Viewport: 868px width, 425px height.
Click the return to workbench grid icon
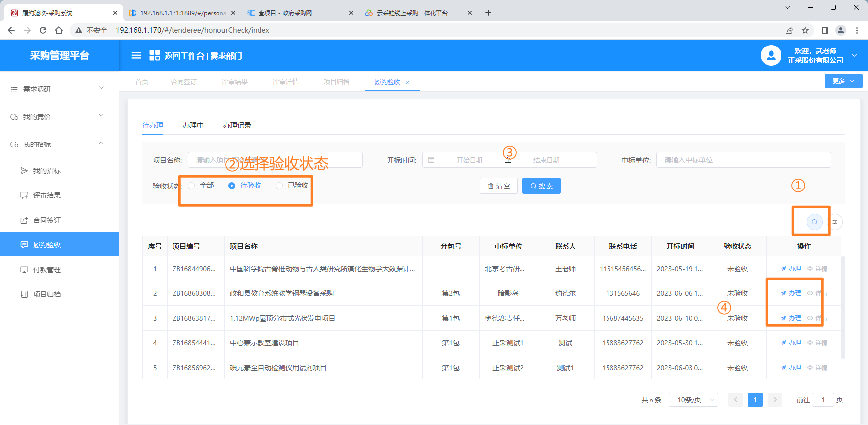[x=155, y=55]
